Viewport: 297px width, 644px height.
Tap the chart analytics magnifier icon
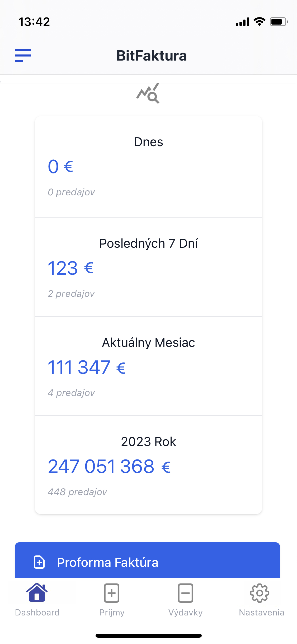148,93
